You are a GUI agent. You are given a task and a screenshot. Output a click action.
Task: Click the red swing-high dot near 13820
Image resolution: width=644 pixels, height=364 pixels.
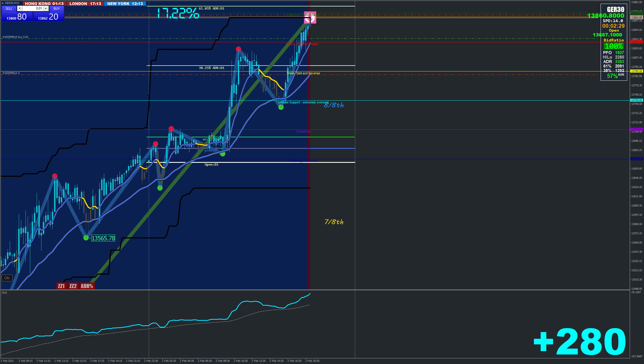(238, 49)
